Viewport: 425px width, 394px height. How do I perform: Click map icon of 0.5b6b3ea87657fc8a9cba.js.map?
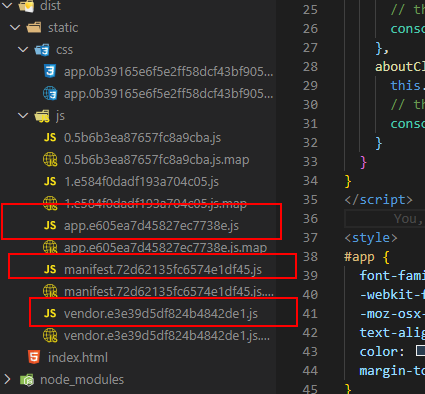[x=50, y=160]
